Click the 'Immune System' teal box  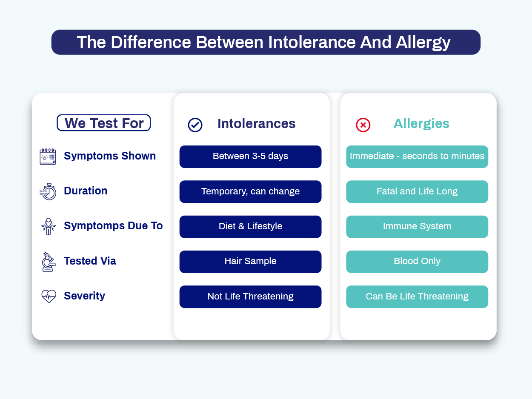(417, 226)
